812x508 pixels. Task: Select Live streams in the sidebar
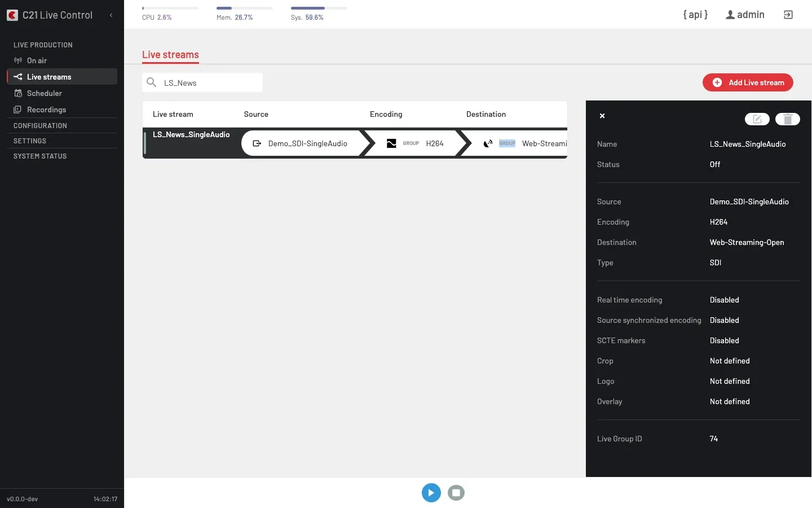coord(62,77)
